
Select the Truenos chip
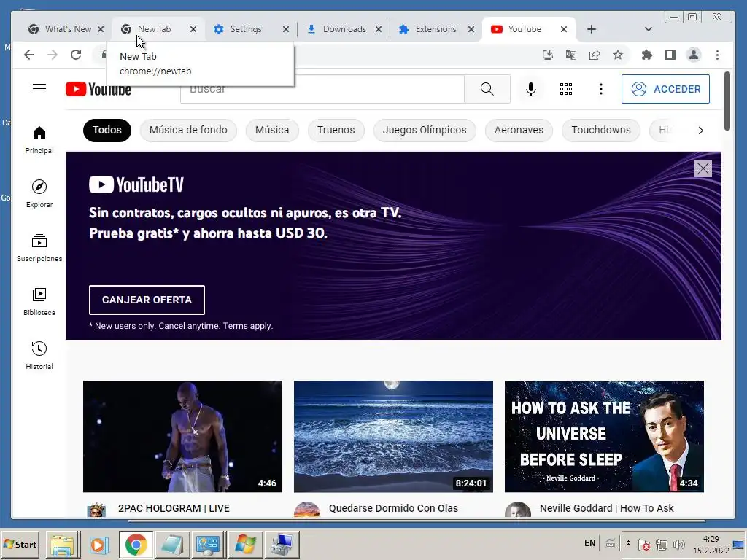tap(336, 130)
